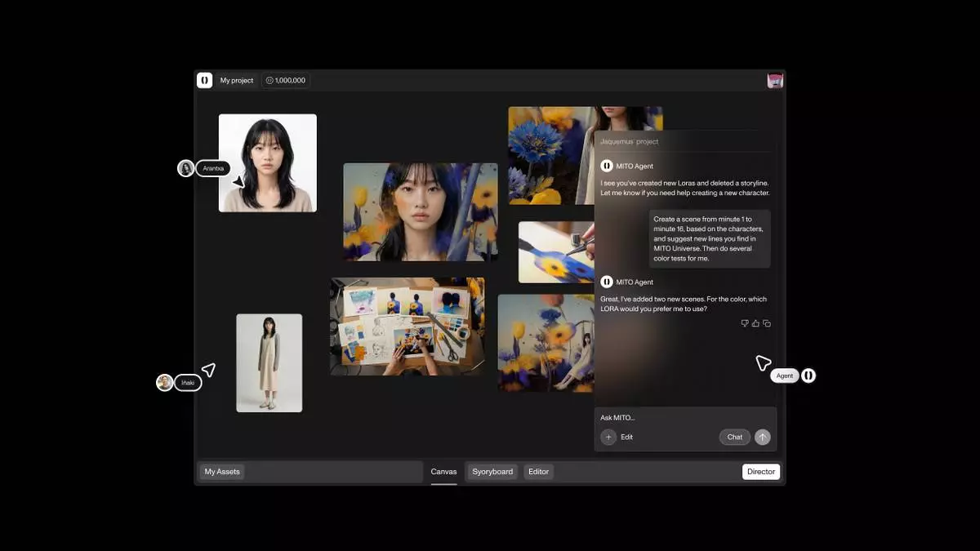
Task: Toggle Director mode
Action: 760,472
